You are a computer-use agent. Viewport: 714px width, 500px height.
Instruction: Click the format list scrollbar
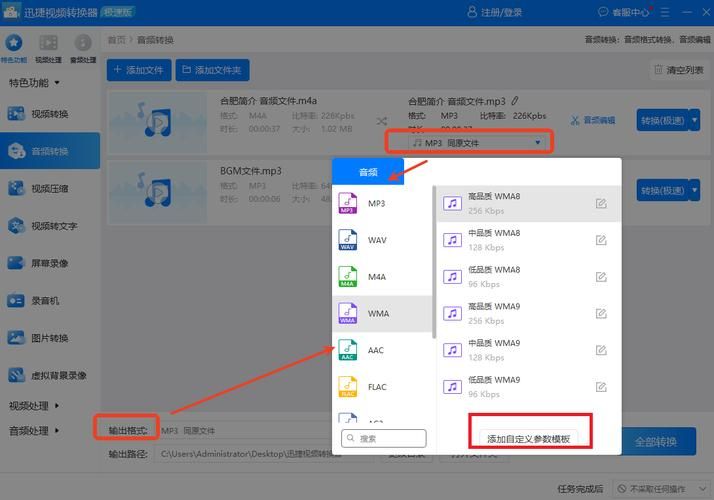pos(434,262)
